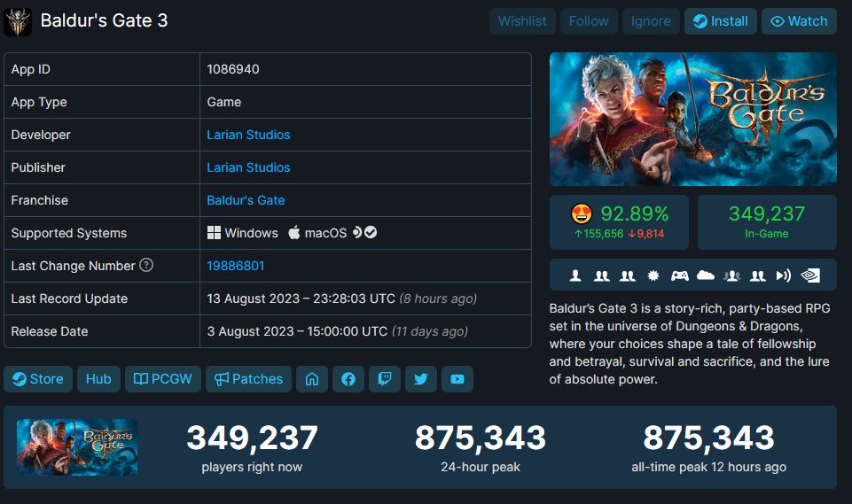The height and width of the screenshot is (504, 852).
Task: Click the 92.89% review rating
Action: (x=634, y=214)
